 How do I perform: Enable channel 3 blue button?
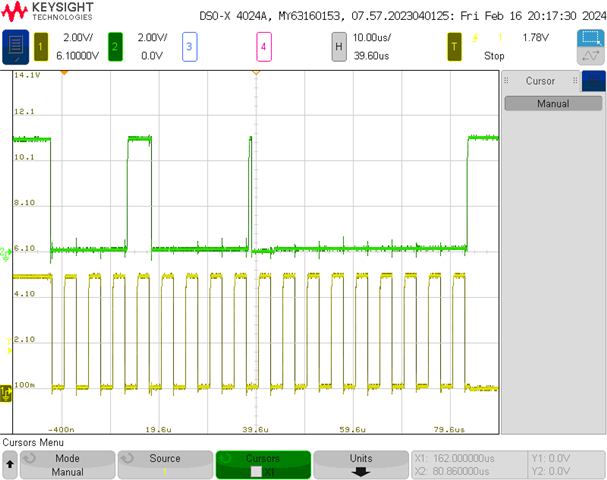[x=189, y=47]
